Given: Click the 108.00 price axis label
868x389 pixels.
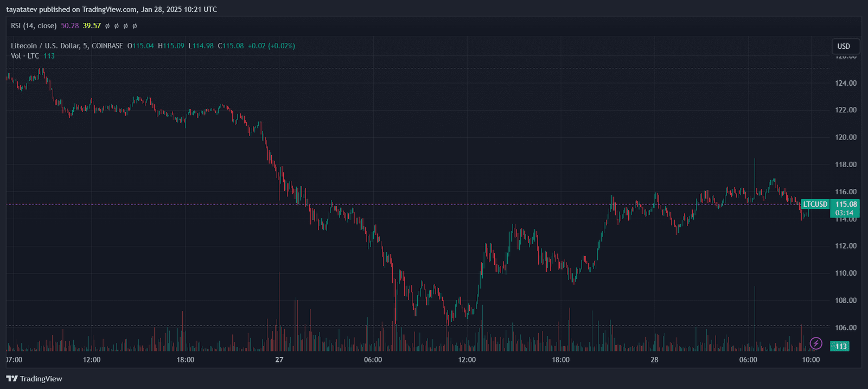Looking at the screenshot, I should (x=846, y=300).
